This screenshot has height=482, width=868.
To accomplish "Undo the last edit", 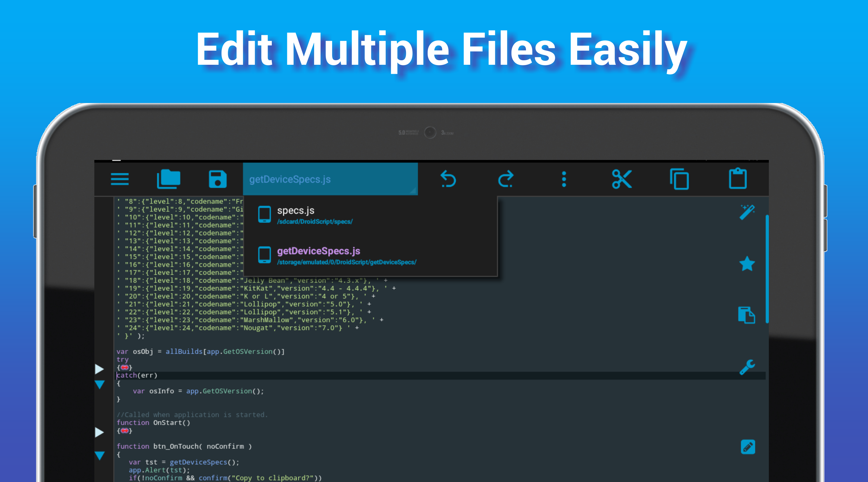I will [448, 179].
